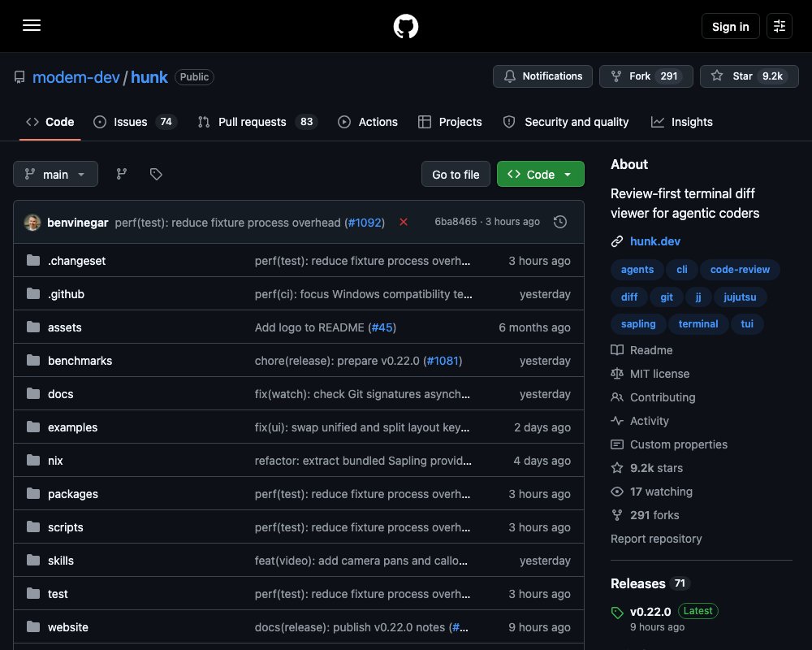Select the code-review topic tag
The image size is (812, 650).
click(x=740, y=270)
